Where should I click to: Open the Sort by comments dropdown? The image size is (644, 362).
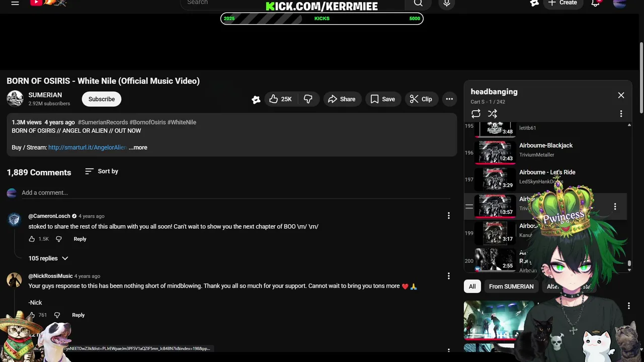click(102, 171)
